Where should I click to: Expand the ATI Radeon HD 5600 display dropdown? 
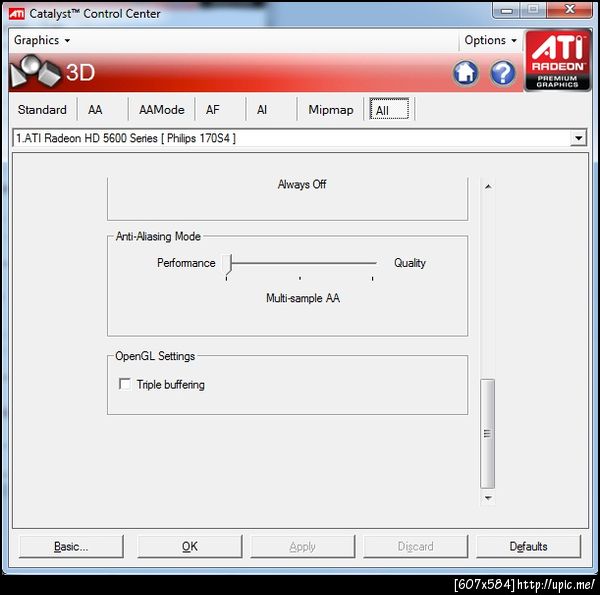click(578, 138)
